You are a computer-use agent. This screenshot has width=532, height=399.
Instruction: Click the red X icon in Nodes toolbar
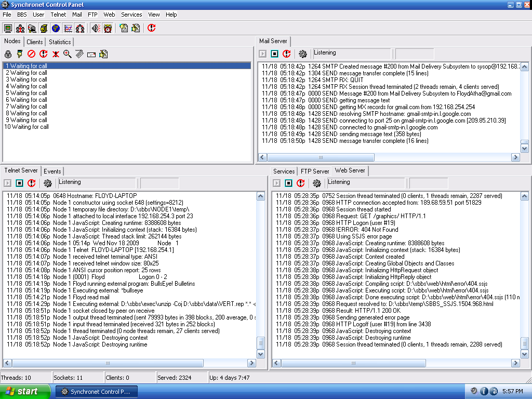[x=56, y=54]
